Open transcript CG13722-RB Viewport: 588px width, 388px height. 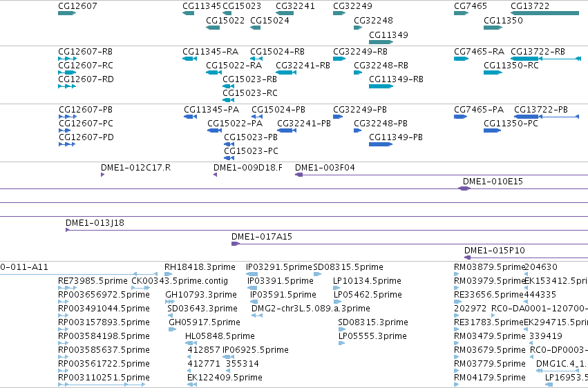[x=538, y=51]
